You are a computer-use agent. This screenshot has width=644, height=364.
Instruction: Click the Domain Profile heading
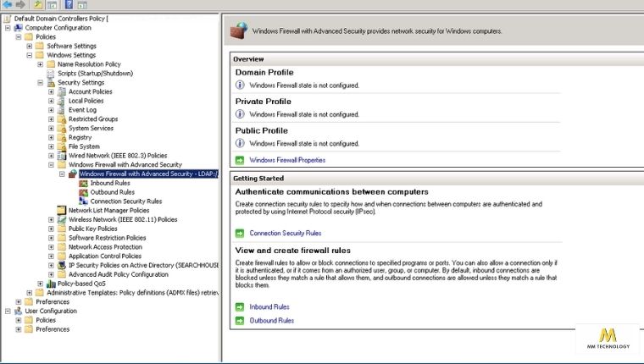click(x=264, y=72)
